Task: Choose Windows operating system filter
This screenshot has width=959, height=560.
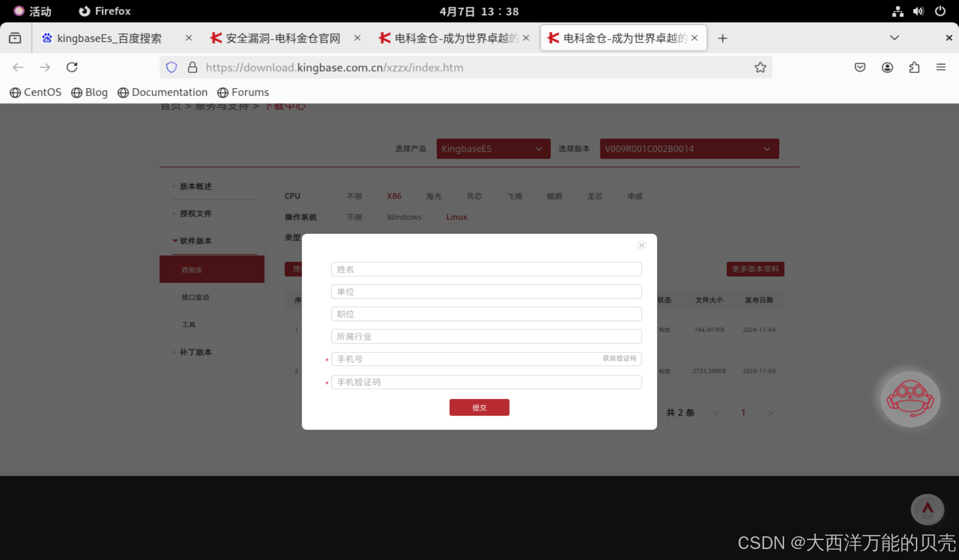Action: [x=404, y=217]
